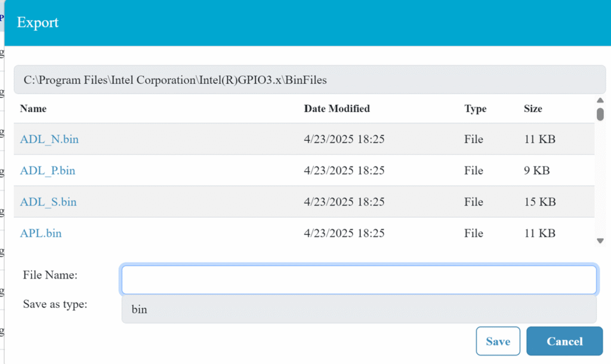Click the File type in ADL_P.bin row
This screenshot has height=364, width=611.
pyautogui.click(x=473, y=170)
